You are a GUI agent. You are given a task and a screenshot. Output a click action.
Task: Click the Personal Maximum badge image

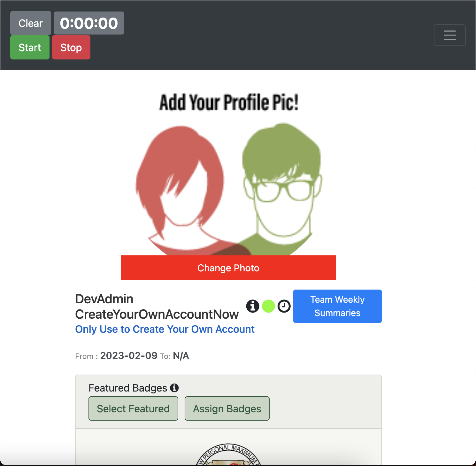click(x=228, y=455)
